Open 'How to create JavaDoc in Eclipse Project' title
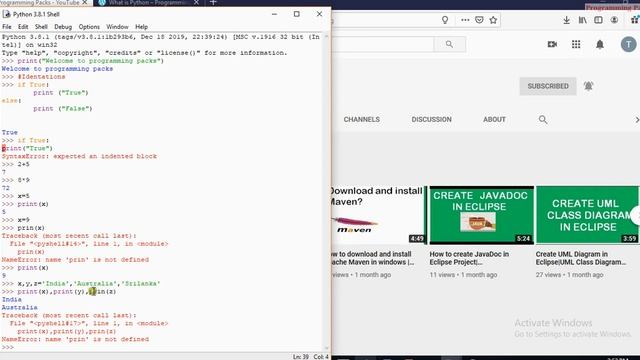Image resolution: width=640 pixels, height=360 pixels. 469,258
